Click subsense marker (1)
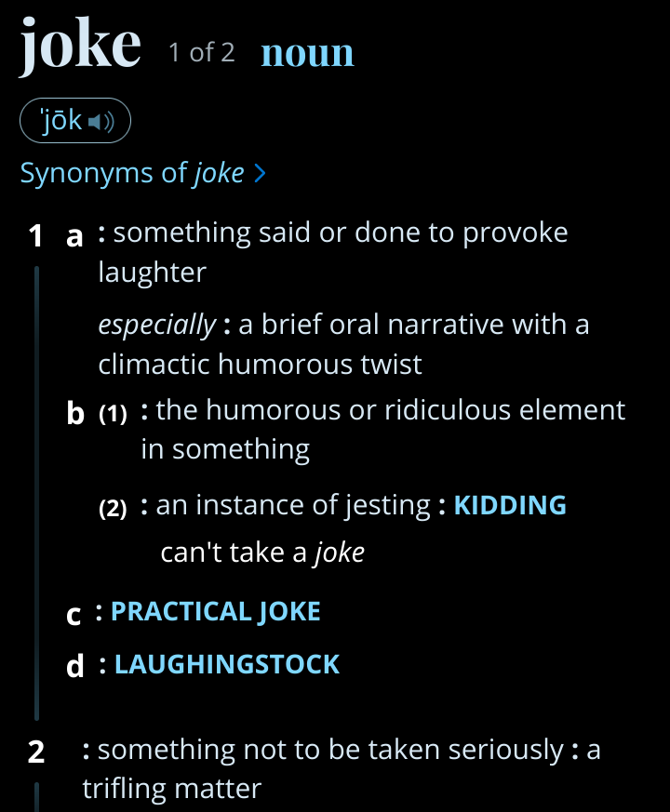The width and height of the screenshot is (670, 812). point(113,414)
